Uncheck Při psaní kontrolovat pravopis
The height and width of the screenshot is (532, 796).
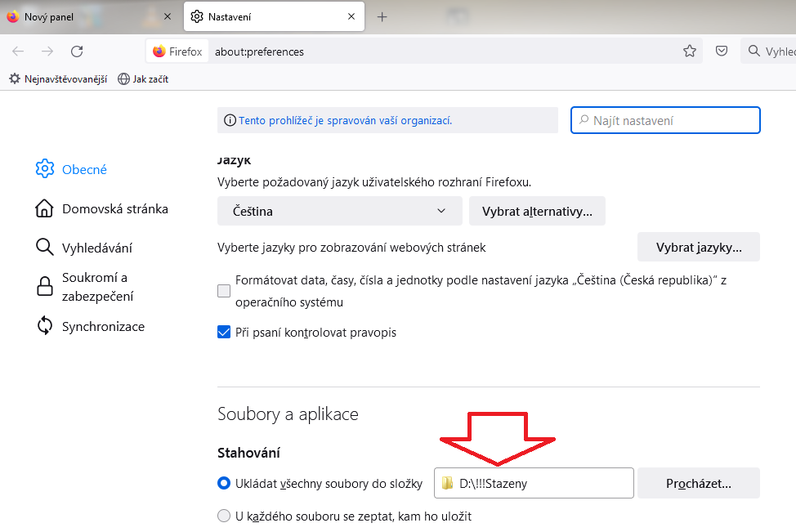point(224,333)
